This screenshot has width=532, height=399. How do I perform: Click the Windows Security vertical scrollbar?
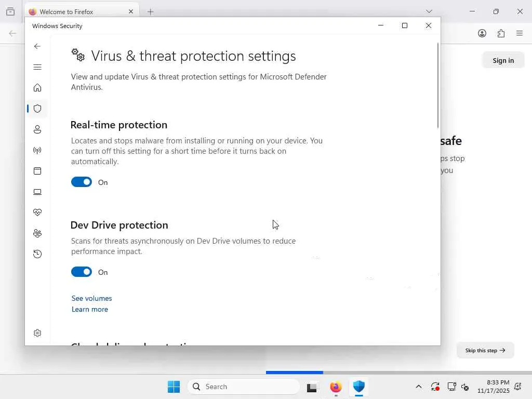coord(437,86)
